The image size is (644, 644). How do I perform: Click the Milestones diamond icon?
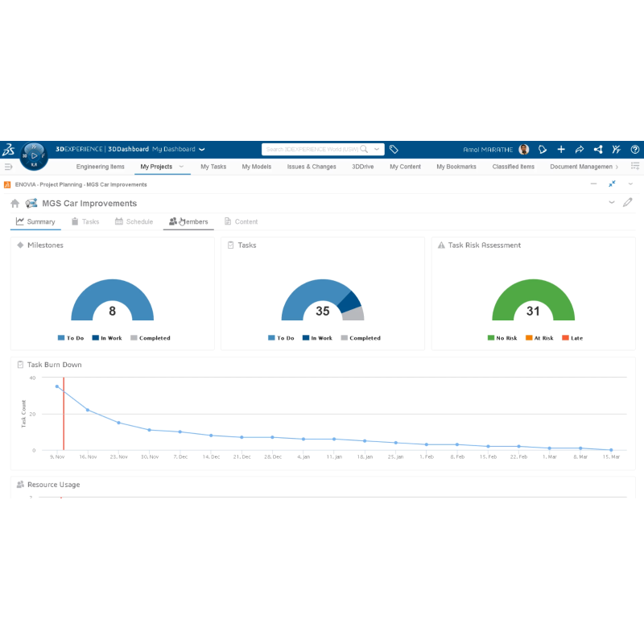tap(20, 246)
